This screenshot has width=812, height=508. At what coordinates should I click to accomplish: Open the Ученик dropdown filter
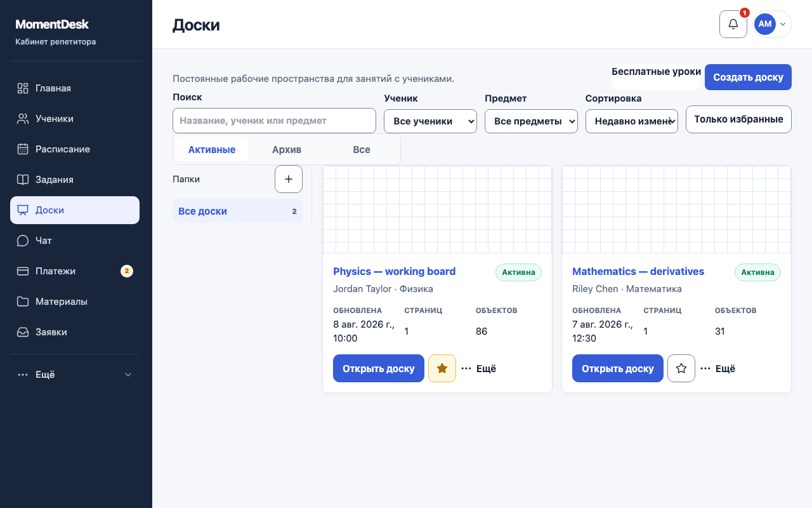[430, 121]
